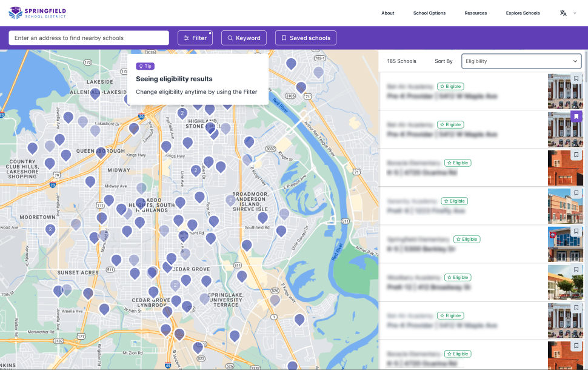Expand the Sort By Eligibility dropdown
The width and height of the screenshot is (588, 370).
[522, 61]
